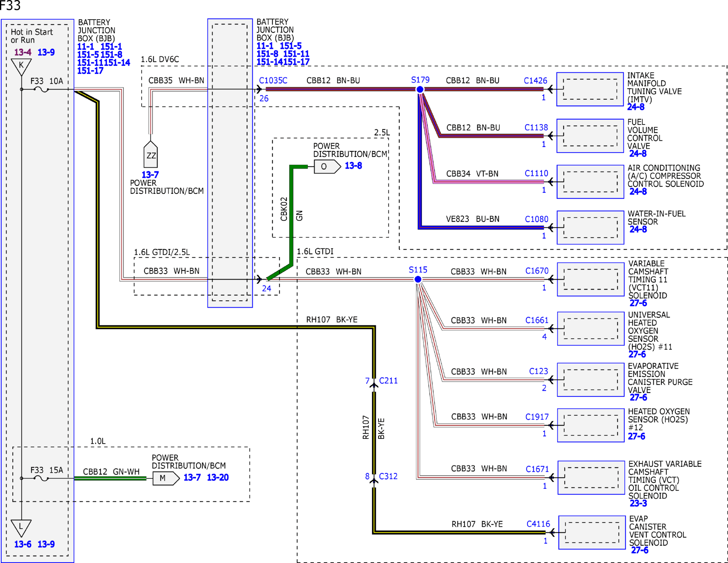Viewport: 728px width, 563px height.
Task: Click the green CBK02 GN wire
Action: click(x=291, y=215)
